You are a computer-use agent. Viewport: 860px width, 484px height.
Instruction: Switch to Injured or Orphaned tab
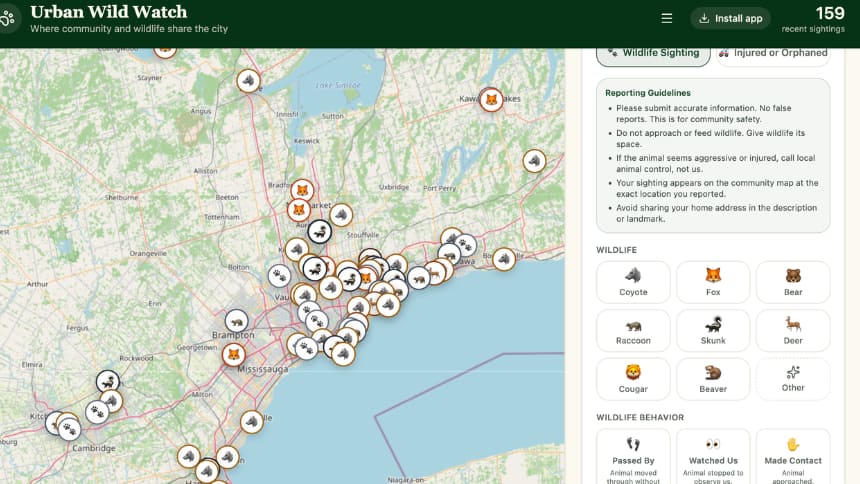pos(773,54)
